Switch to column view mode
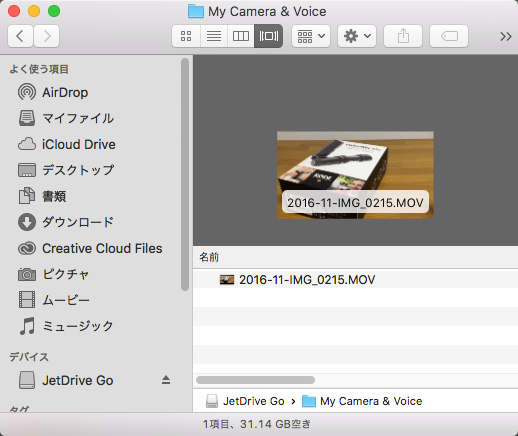The image size is (518, 436). 241,36
